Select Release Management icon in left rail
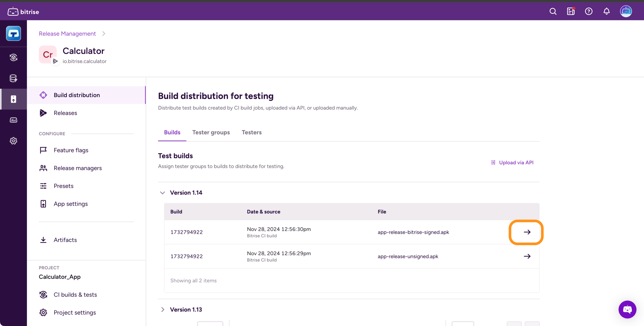Screen dimensions: 644x326 pyautogui.click(x=13, y=99)
